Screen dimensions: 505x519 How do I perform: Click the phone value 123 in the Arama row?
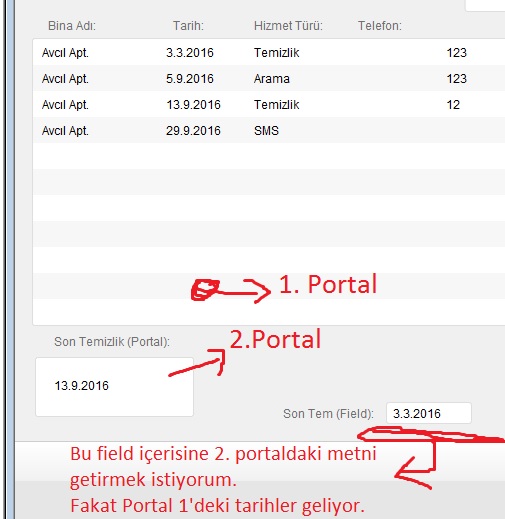coord(457,79)
